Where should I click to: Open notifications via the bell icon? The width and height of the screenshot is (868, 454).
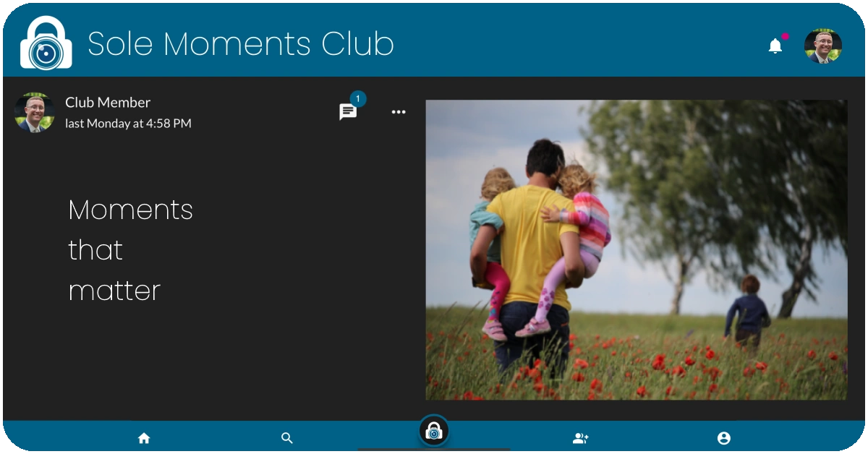[775, 46]
